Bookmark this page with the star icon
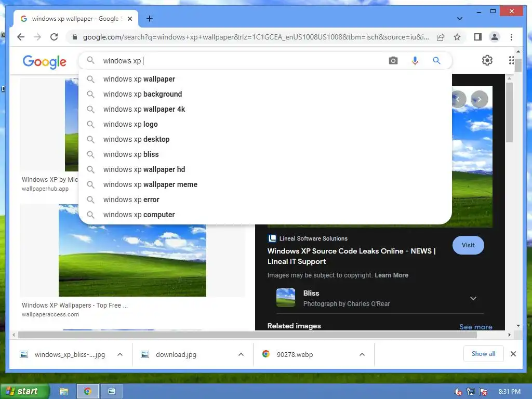This screenshot has width=532, height=399. click(x=457, y=37)
